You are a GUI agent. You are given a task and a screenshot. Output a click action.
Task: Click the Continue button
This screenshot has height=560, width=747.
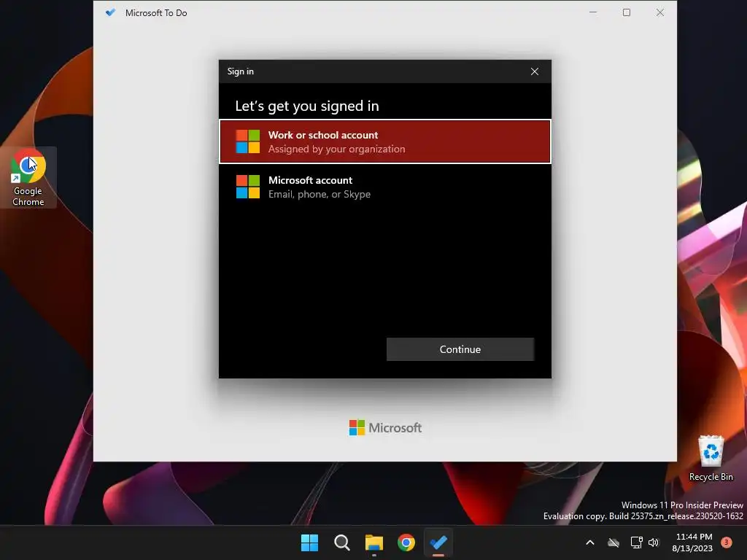pyautogui.click(x=460, y=349)
